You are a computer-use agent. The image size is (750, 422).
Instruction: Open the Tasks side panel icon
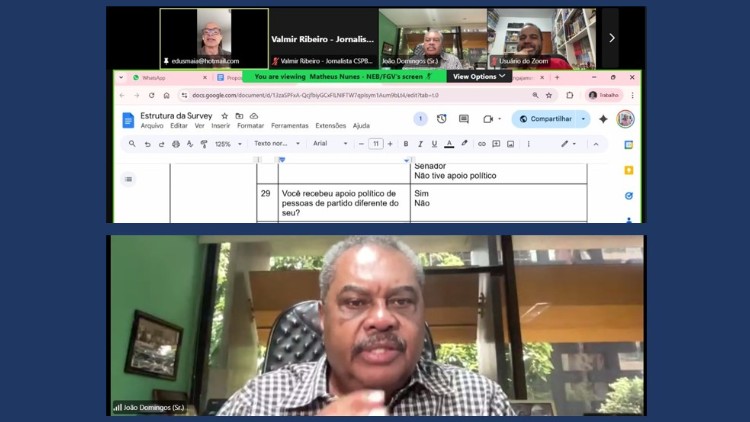629,196
